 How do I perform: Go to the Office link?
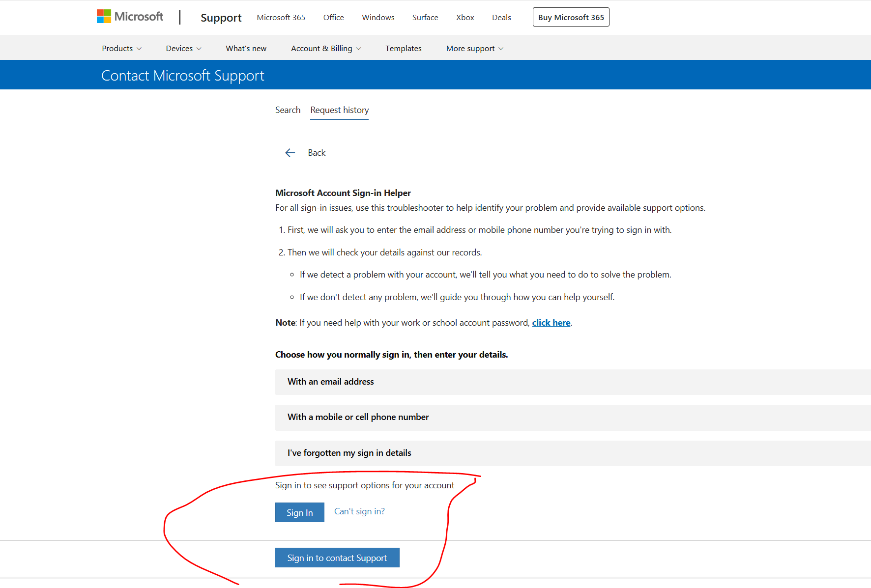click(x=333, y=17)
